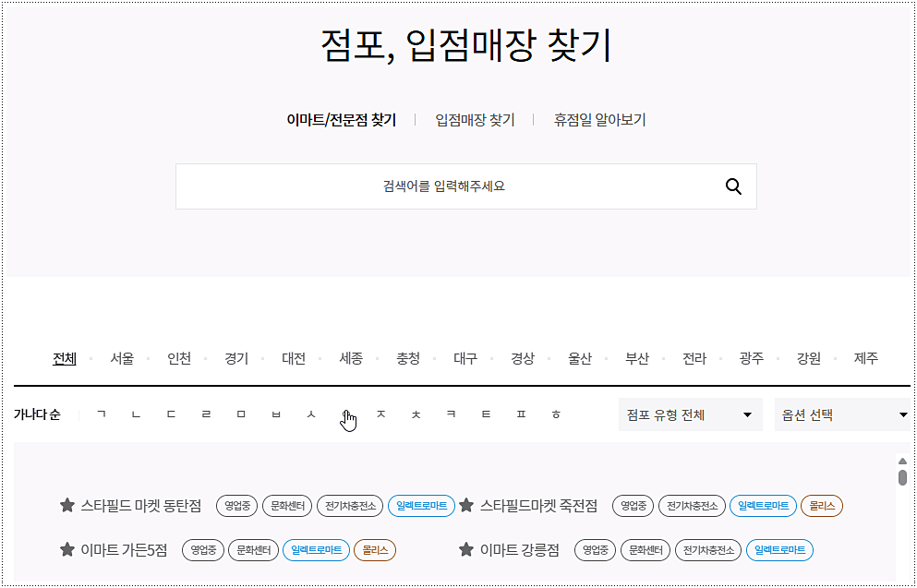Open the 옵션 선택 dropdown

(x=843, y=414)
